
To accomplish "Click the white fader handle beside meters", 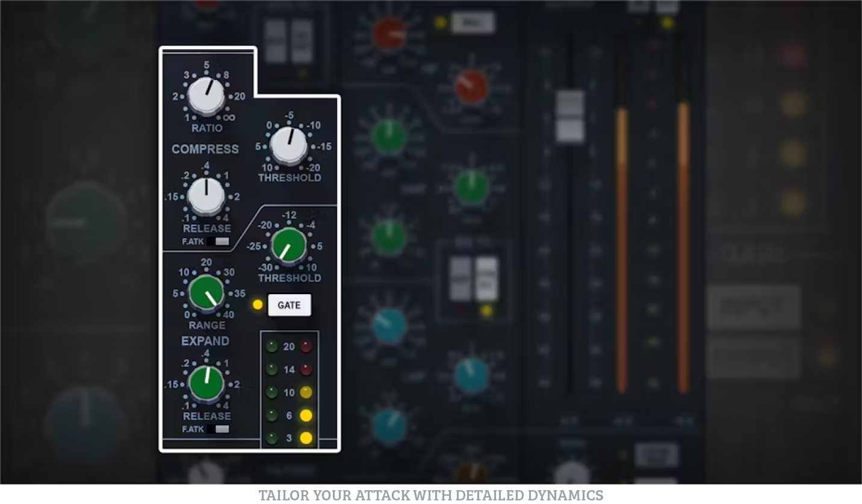I will (x=570, y=117).
